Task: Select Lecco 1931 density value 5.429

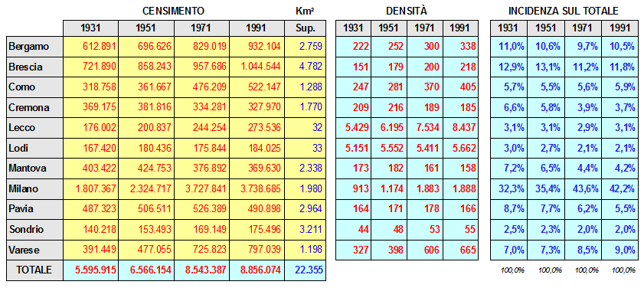Action: [354, 128]
